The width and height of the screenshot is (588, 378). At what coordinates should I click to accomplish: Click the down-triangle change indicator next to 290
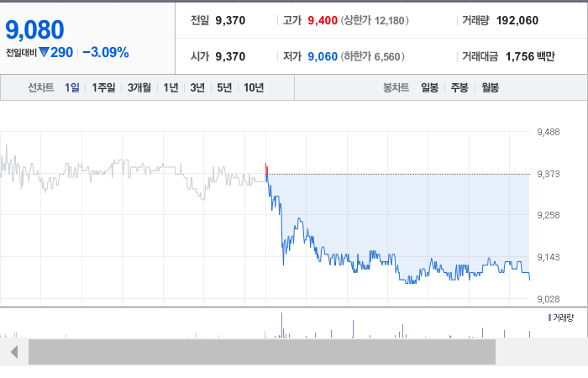coord(44,52)
